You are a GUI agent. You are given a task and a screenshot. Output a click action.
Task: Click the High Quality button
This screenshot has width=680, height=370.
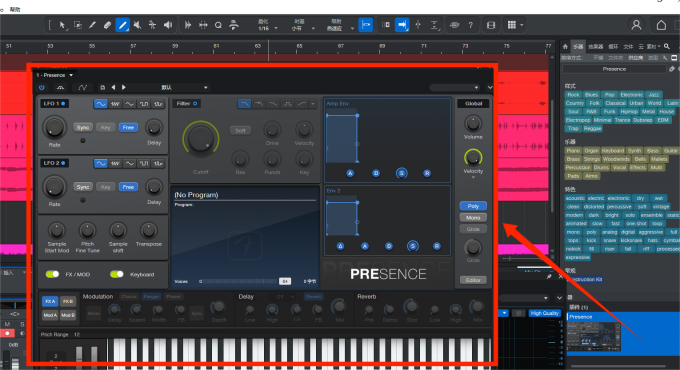coord(545,313)
